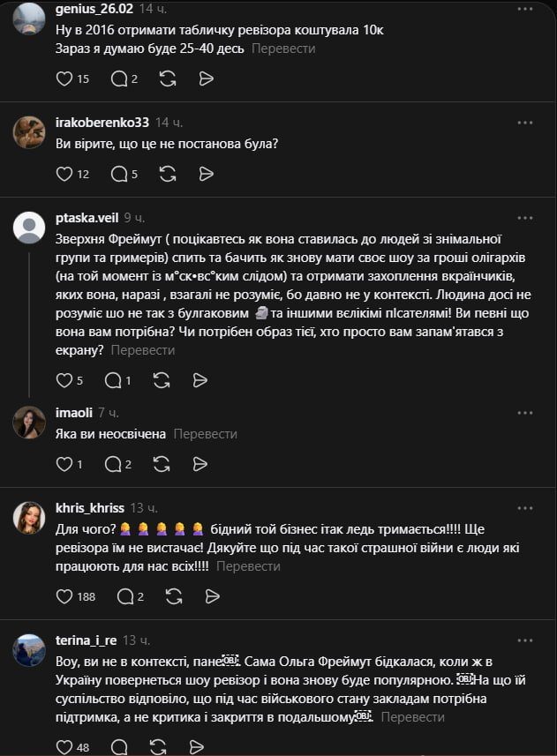
Task: Open imaoli's profile picture
Action: coord(29,422)
